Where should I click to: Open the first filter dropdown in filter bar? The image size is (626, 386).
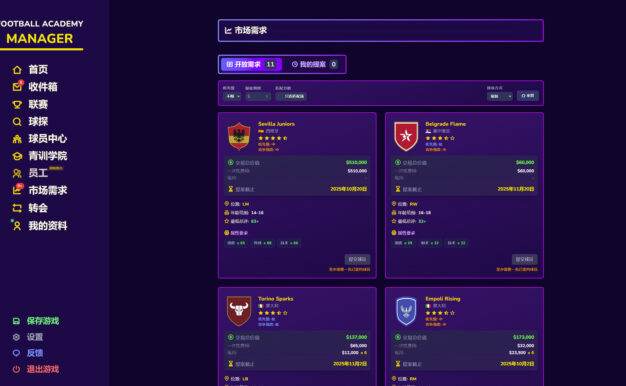(232, 96)
